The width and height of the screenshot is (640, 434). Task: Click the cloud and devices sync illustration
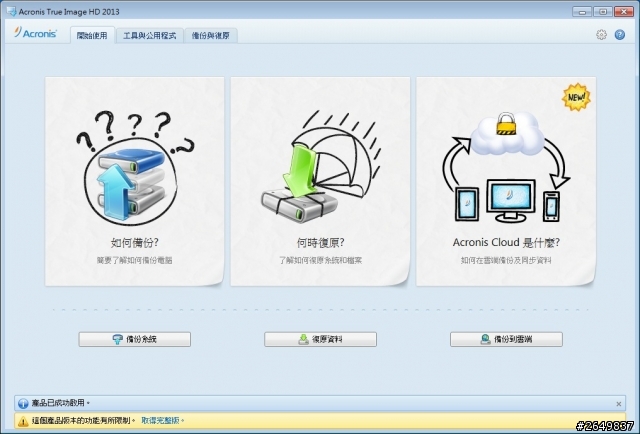506,167
